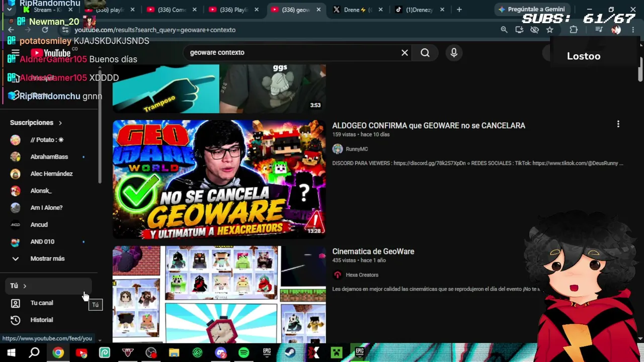
Task: Open RunnyMC channel name link
Action: point(357,149)
